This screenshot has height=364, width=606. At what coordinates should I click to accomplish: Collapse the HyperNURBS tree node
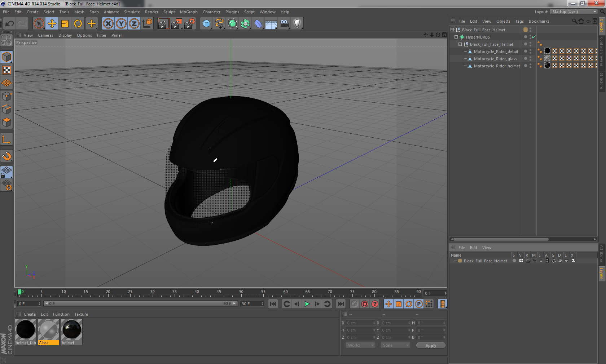pyautogui.click(x=456, y=37)
